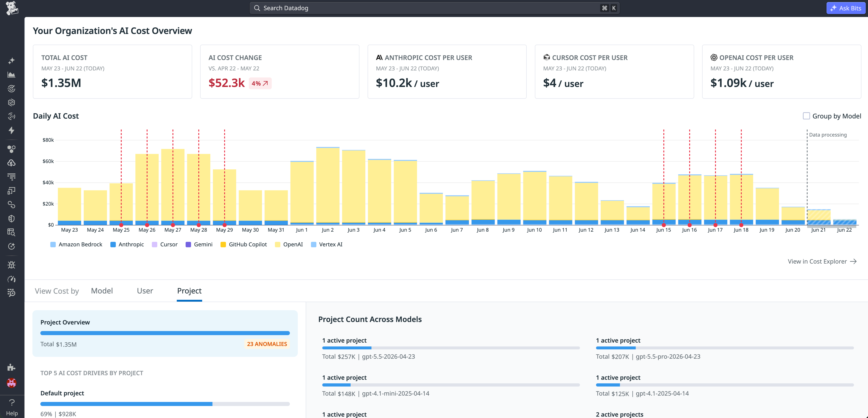The height and width of the screenshot is (418, 868).
Task: Toggle the GitHub Copilot legend item
Action: tap(244, 244)
